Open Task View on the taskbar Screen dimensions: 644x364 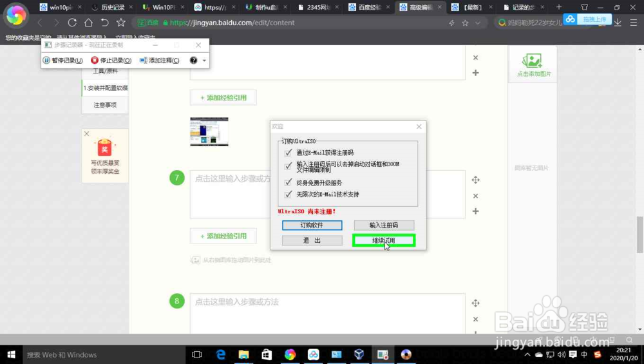[197, 354]
